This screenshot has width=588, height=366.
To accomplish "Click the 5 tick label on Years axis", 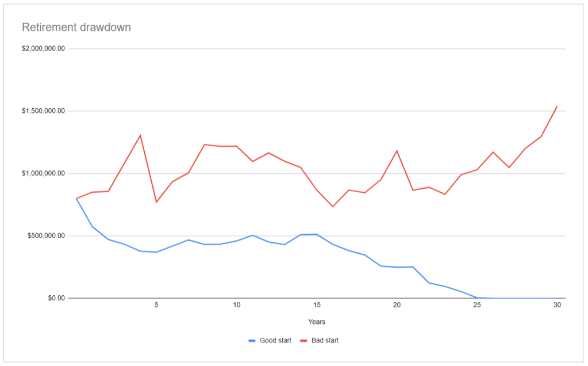I will [156, 306].
